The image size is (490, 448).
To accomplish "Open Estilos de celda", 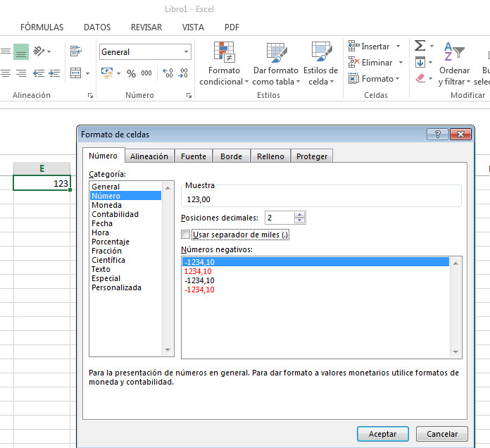I will (321, 64).
